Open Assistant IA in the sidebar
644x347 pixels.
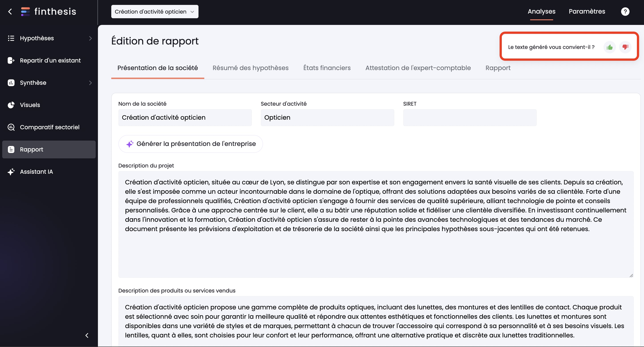tap(49, 172)
